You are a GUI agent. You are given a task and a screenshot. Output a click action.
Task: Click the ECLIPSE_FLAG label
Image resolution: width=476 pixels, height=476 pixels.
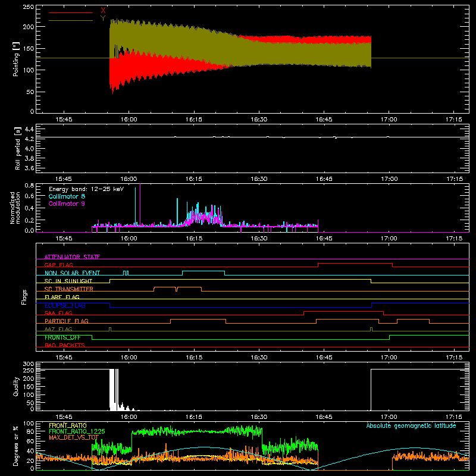(x=65, y=305)
